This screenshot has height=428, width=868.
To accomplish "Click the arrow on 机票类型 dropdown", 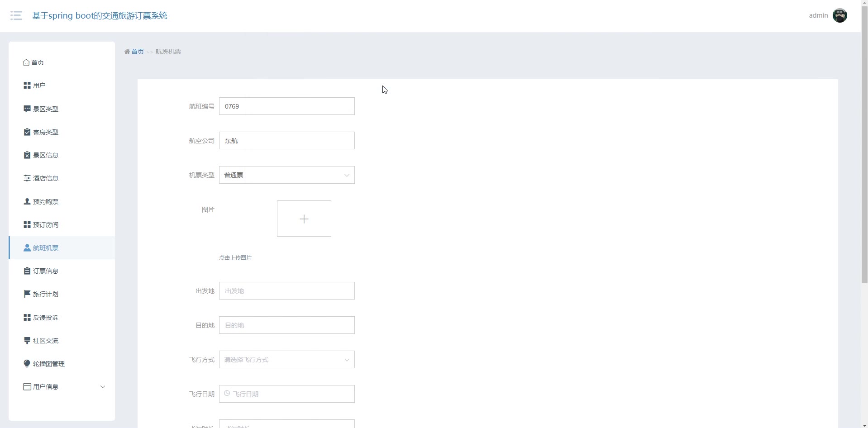I will pyautogui.click(x=347, y=176).
